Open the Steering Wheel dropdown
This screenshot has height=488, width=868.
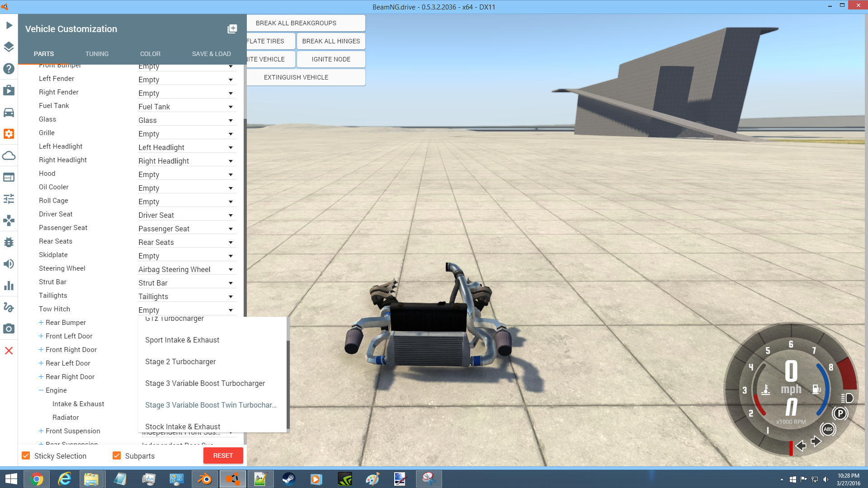(186, 269)
